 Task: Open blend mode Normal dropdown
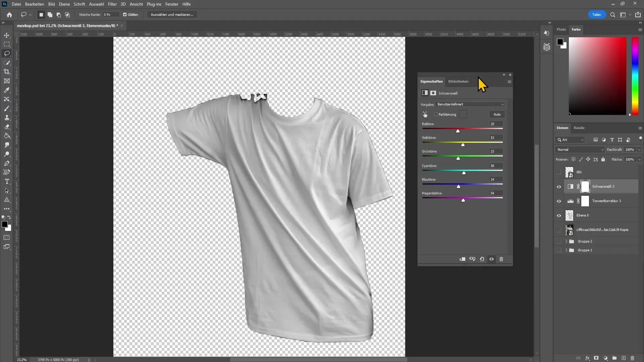click(580, 149)
